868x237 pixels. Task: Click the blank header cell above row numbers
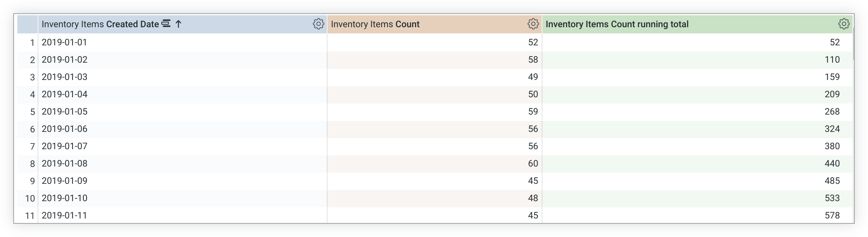pyautogui.click(x=27, y=24)
